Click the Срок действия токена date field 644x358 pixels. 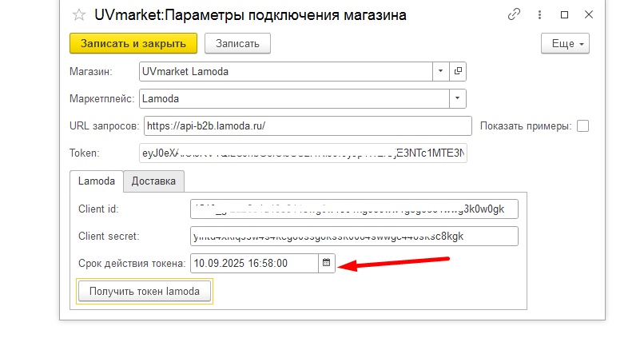pyautogui.click(x=255, y=263)
